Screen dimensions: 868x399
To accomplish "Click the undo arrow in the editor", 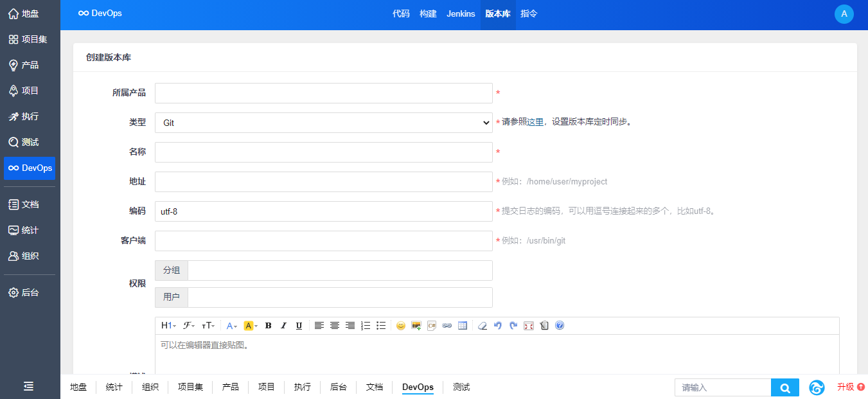I will point(498,326).
